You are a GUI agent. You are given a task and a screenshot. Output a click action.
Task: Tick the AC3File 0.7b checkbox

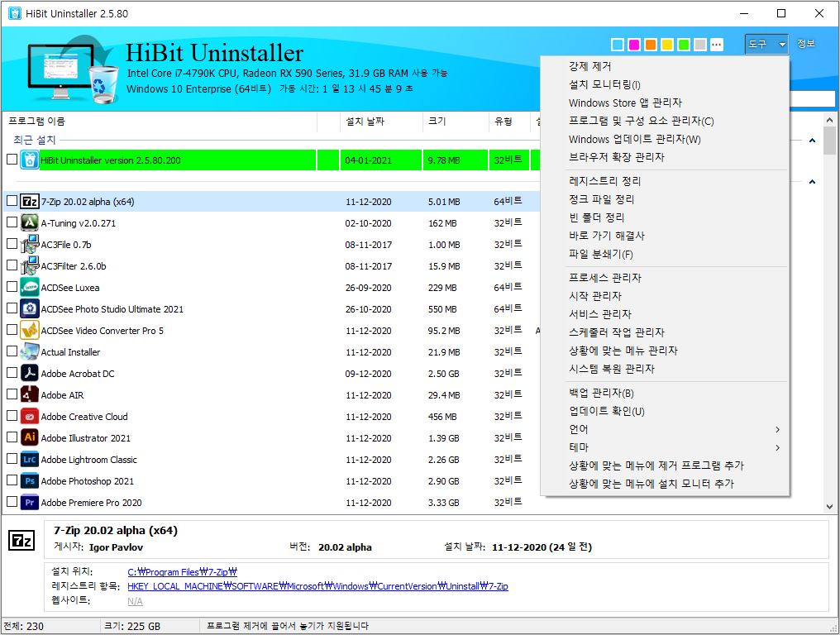(x=12, y=243)
